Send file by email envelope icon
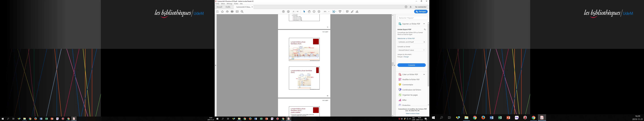 pos(237,12)
